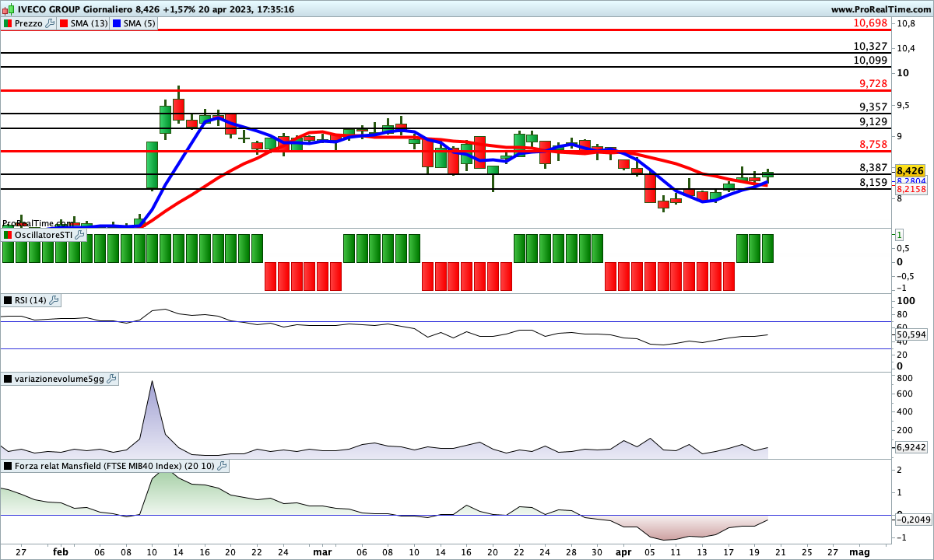Click the red 8,758 level label
The image size is (934, 560).
[873, 144]
